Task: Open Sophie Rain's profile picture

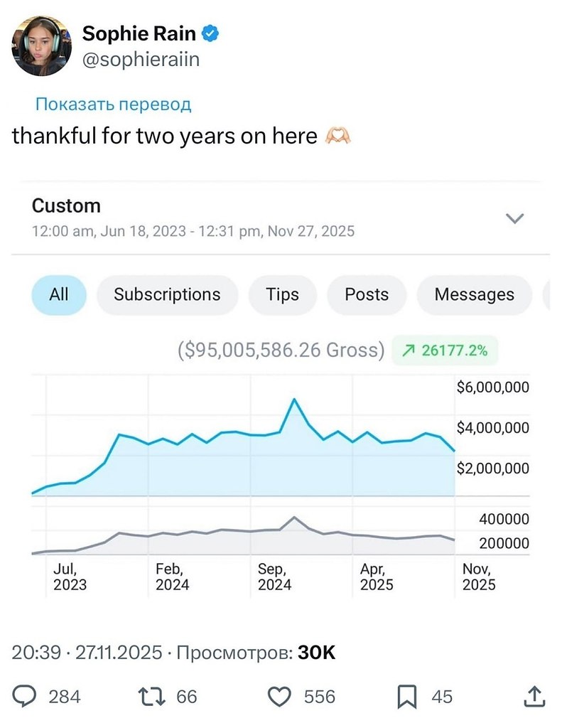Action: (41, 45)
